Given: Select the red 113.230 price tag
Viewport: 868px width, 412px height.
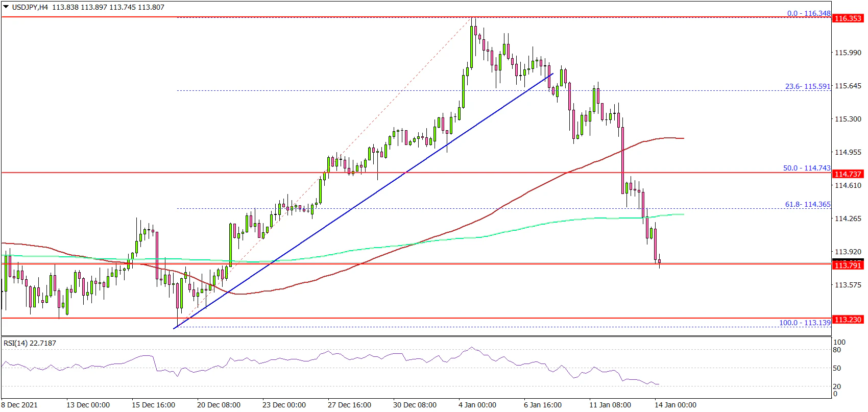Looking at the screenshot, I should coord(848,320).
